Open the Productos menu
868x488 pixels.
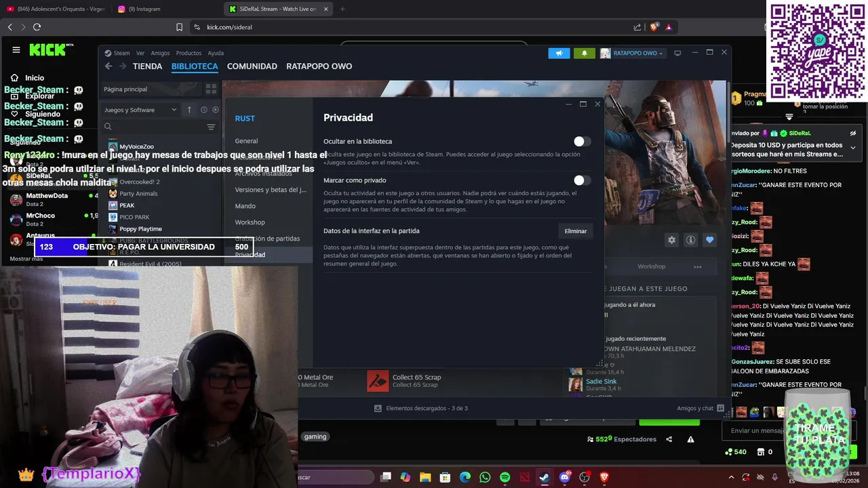click(x=189, y=53)
